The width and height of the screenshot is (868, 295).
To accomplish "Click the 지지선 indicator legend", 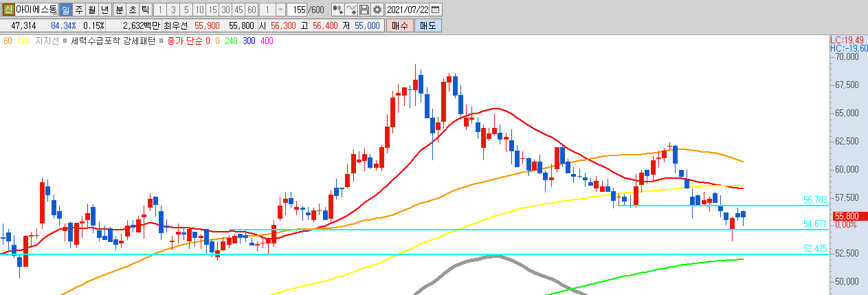I will click(x=46, y=41).
